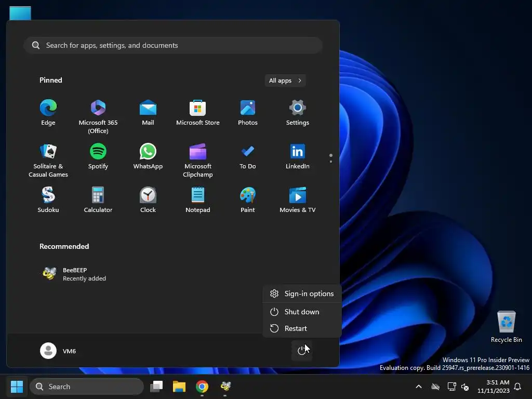Launch the Sudoku game
The height and width of the screenshot is (399, 532).
pyautogui.click(x=48, y=200)
